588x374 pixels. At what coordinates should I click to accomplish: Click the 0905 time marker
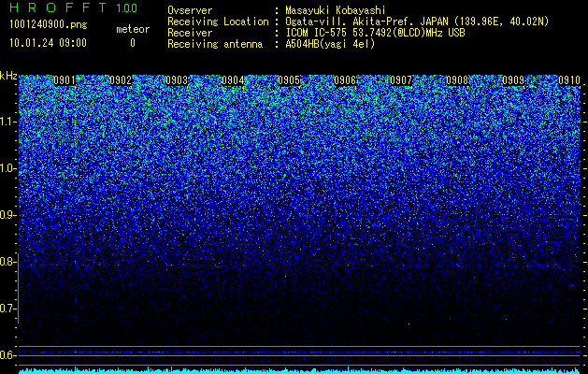click(x=289, y=80)
